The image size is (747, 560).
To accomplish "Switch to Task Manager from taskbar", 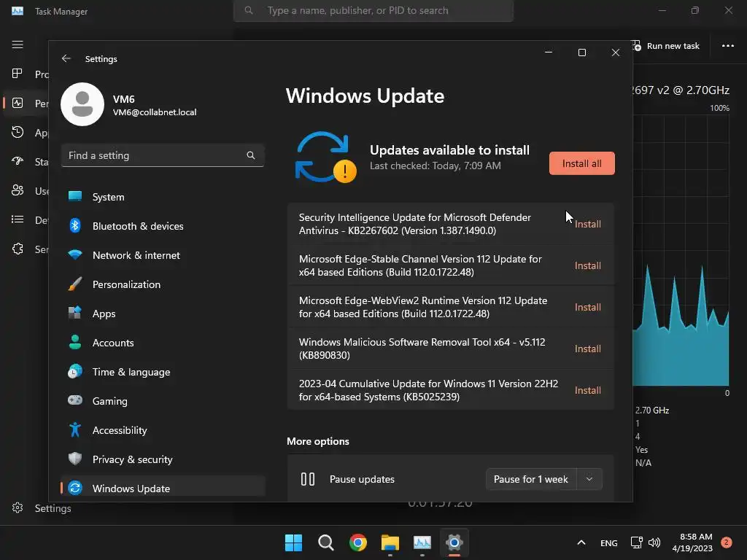I will (422, 542).
